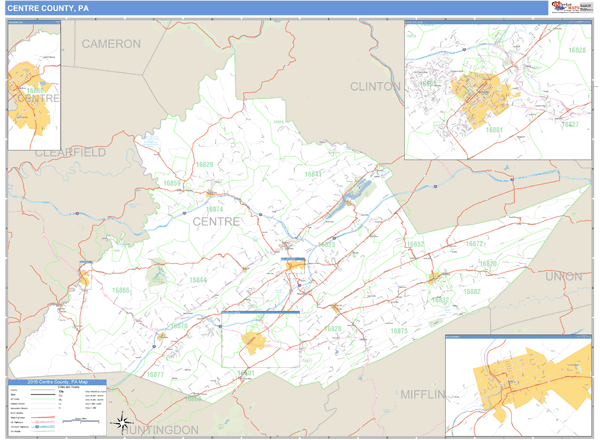Click ZIP code 16870 label
600x440 pixels.
pos(179,326)
